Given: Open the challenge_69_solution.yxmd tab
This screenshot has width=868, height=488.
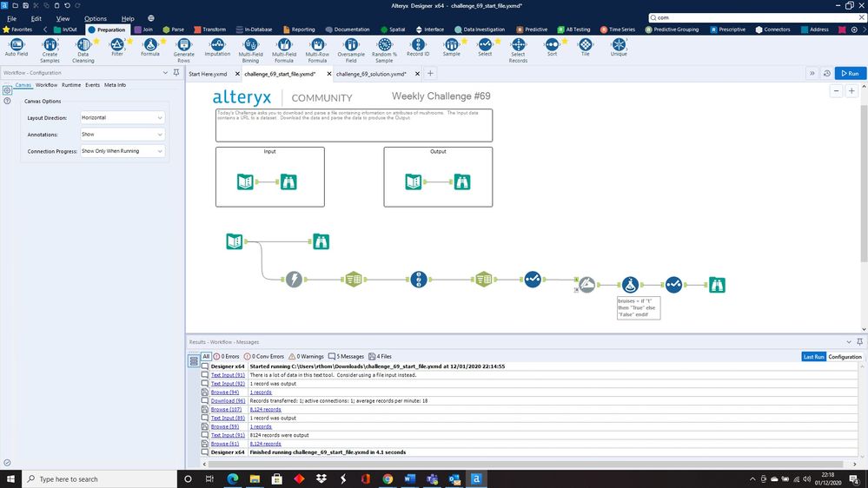Looking at the screenshot, I should [372, 74].
